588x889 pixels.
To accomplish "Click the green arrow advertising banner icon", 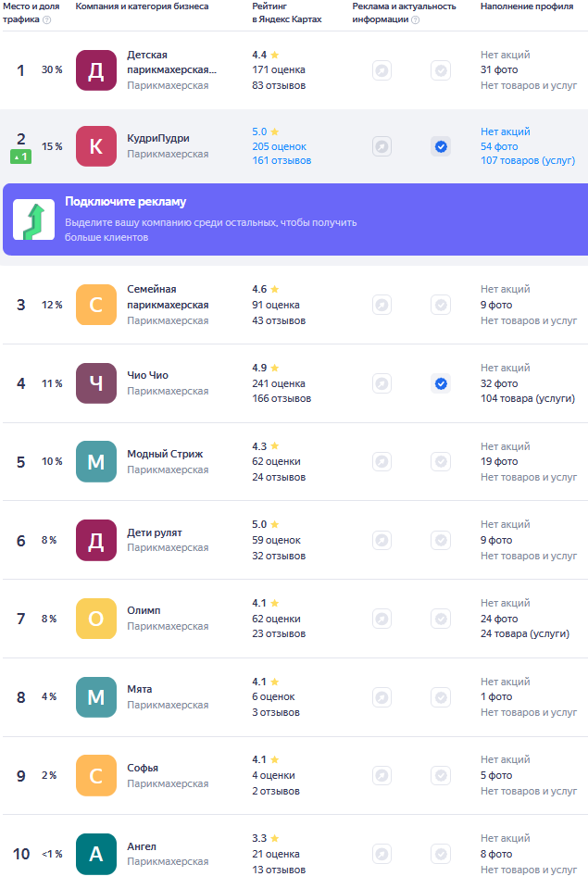I will pos(34,219).
